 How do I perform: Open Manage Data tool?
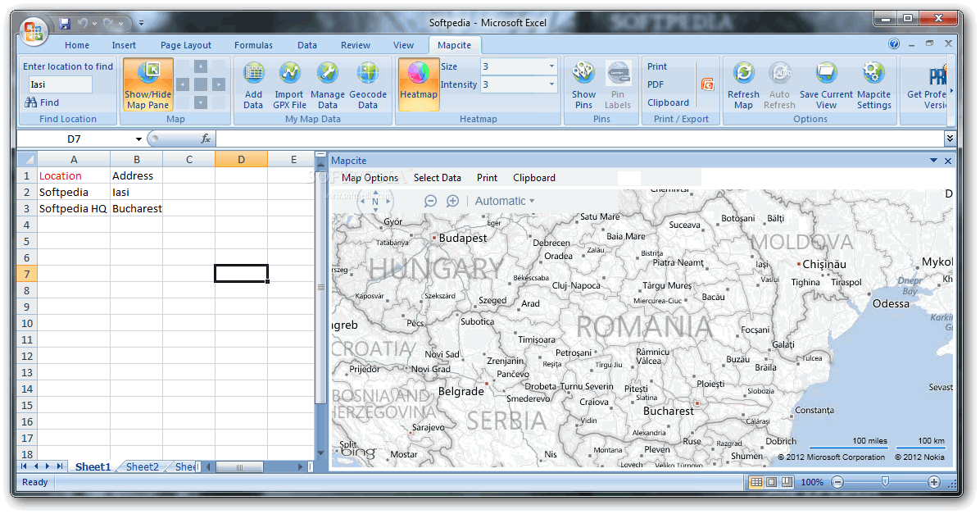point(328,85)
